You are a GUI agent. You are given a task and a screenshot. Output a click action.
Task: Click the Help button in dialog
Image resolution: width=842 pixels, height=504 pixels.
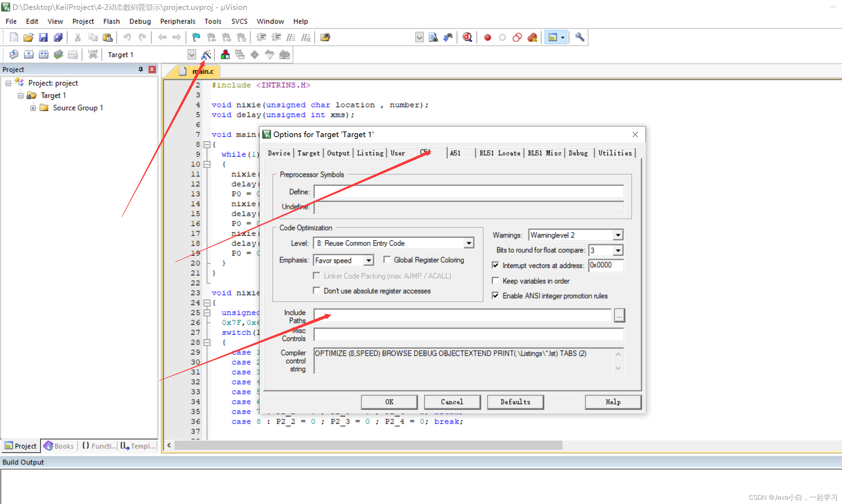(x=613, y=402)
